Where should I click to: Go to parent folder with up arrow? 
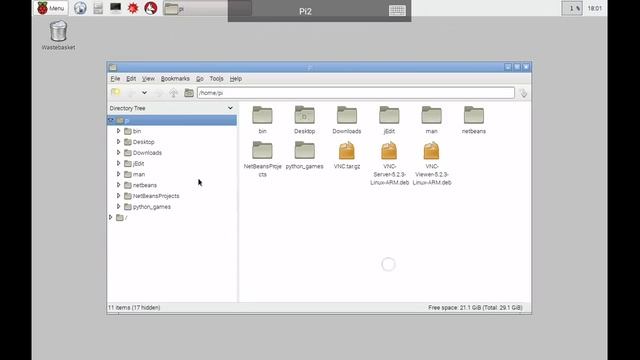point(173,93)
